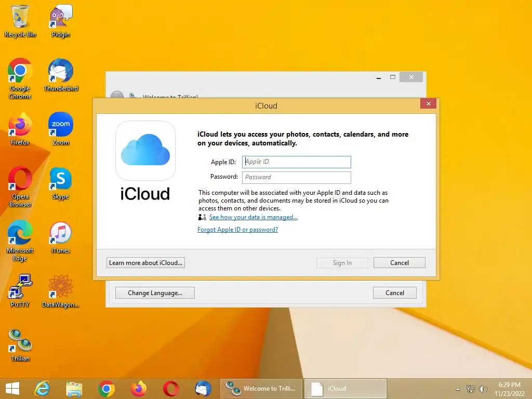Viewport: 532px width, 399px height.
Task: Launch Thunderbird from the taskbar
Action: tap(203, 389)
